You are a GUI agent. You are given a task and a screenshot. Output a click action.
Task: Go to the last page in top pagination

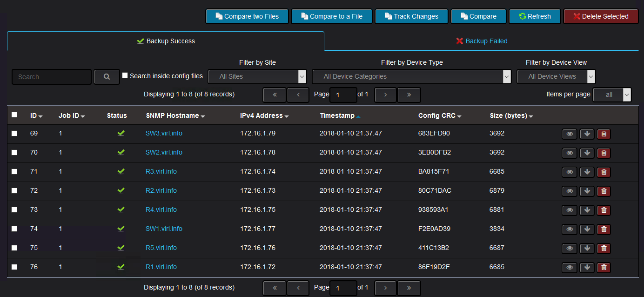(409, 94)
